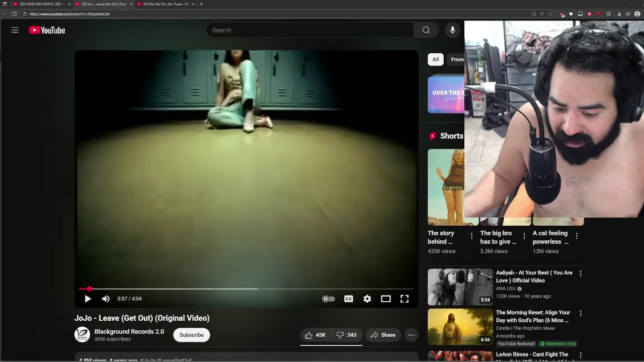Mute the video with the speaker icon

tap(106, 299)
